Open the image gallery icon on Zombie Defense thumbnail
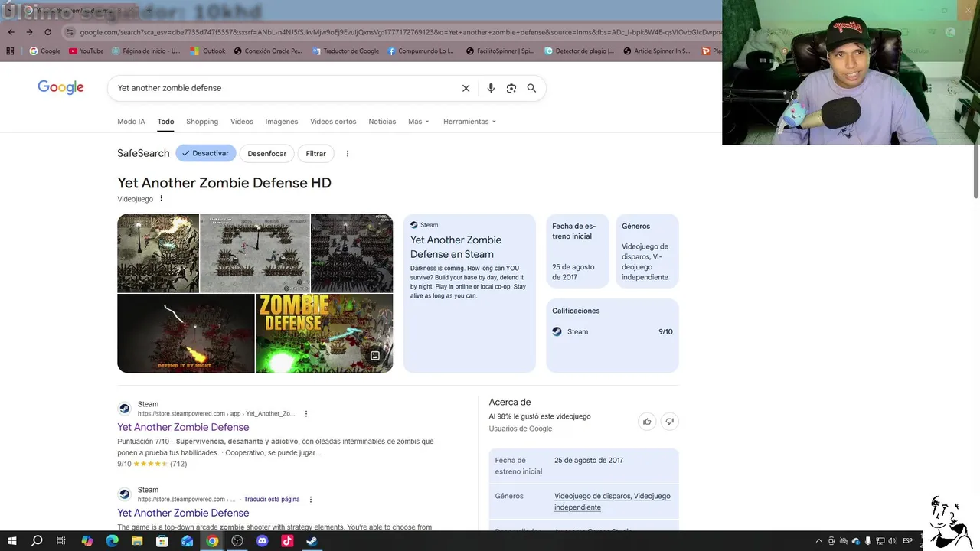980x551 pixels. pos(375,356)
